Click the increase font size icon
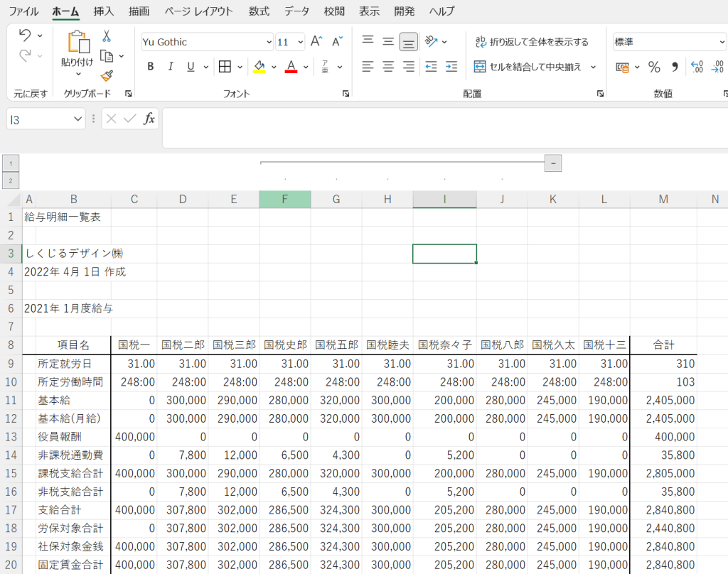This screenshot has height=574, width=728. coord(317,42)
